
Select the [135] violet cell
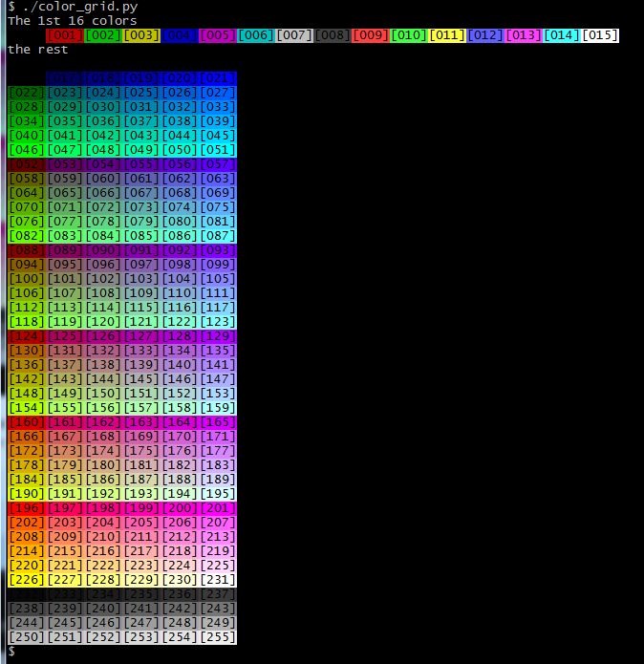[x=218, y=351]
